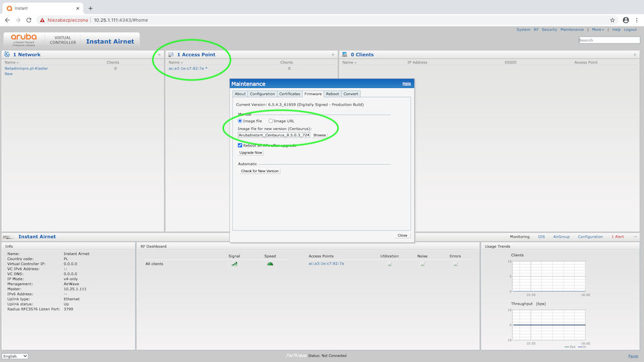The height and width of the screenshot is (362, 644).
Task: Open the Certificates tab
Action: point(289,94)
